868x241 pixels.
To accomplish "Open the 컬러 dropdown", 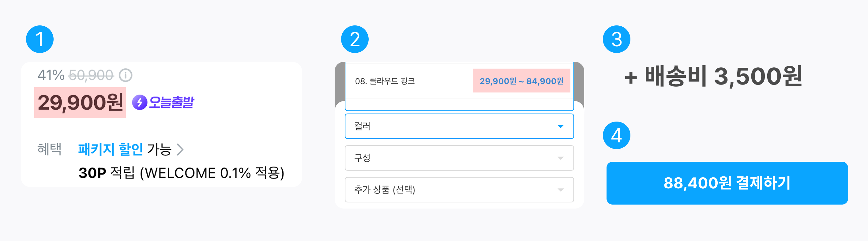I will (x=459, y=126).
